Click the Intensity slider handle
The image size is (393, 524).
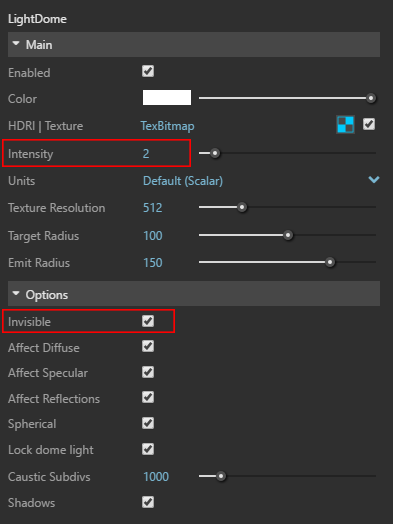click(215, 153)
